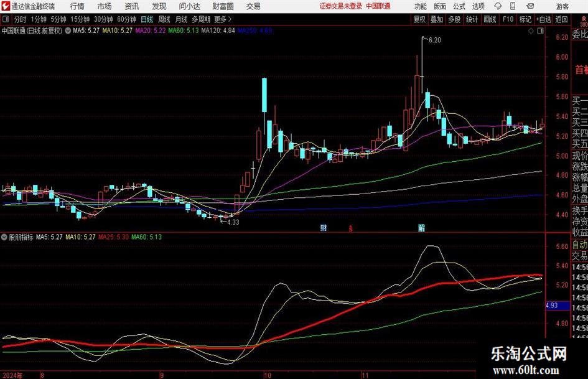Click the MA5: 5.27 label on main chart
The image size is (588, 379).
(86, 30)
